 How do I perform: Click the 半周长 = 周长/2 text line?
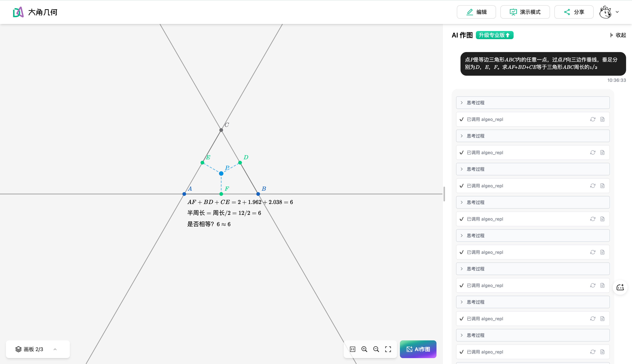coord(224,213)
